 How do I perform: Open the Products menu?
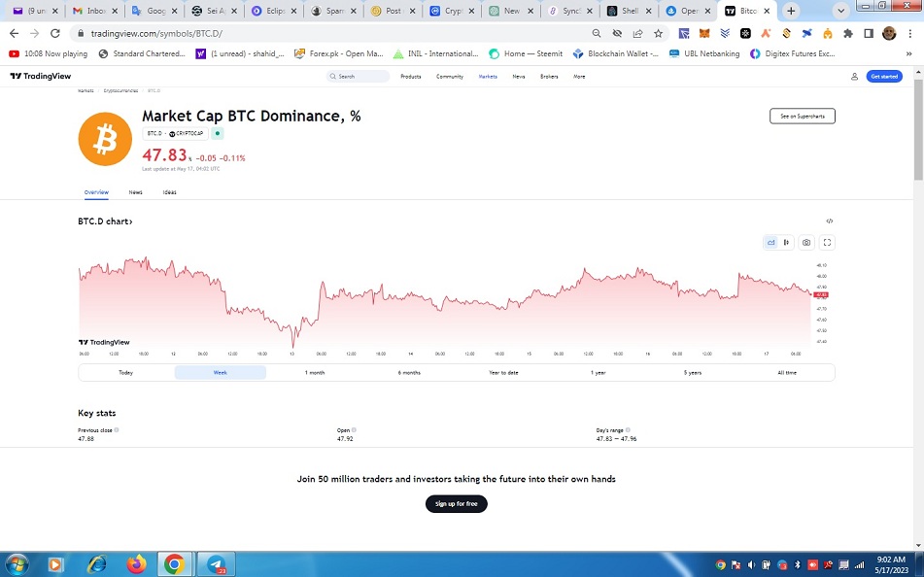click(411, 77)
